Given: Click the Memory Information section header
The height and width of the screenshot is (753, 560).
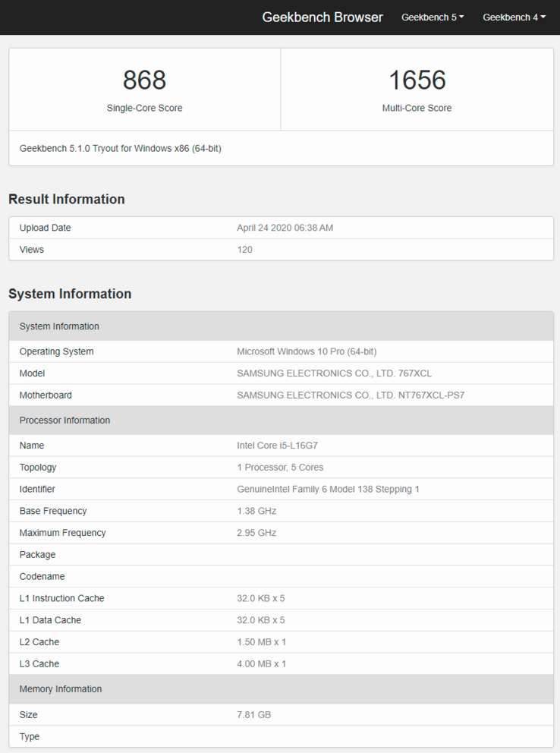Looking at the screenshot, I should click(x=61, y=689).
